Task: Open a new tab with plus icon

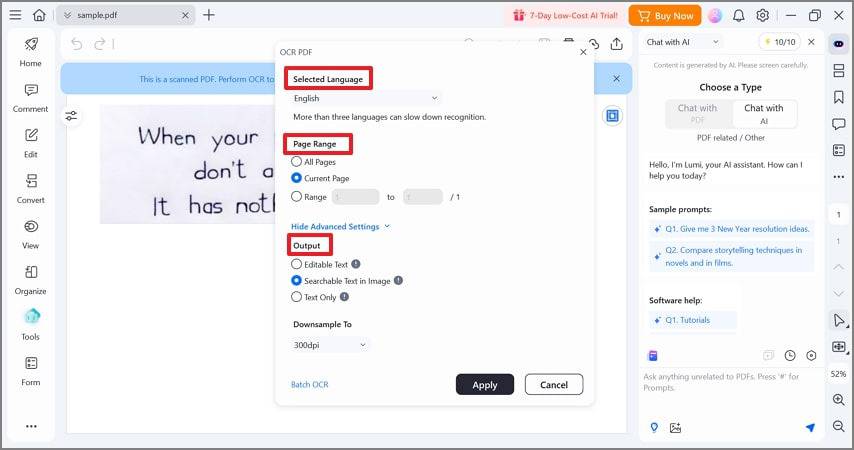Action: (x=209, y=15)
